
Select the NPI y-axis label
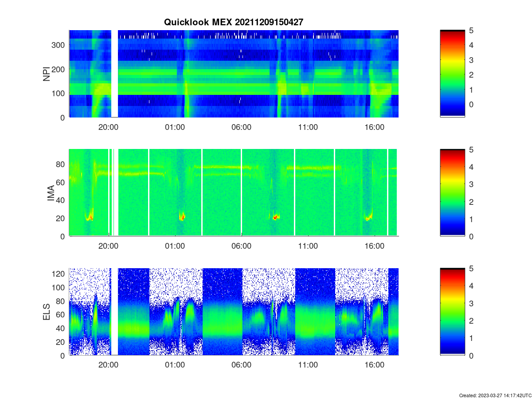[x=47, y=74]
